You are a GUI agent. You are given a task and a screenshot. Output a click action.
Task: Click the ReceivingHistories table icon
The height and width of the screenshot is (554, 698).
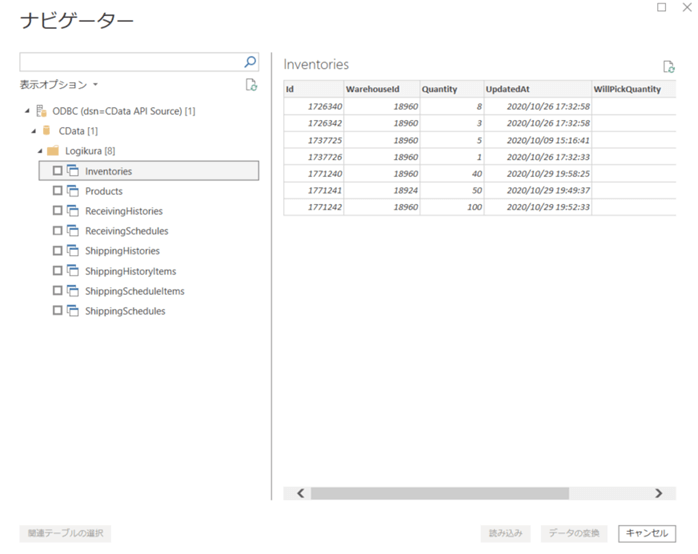coord(73,210)
